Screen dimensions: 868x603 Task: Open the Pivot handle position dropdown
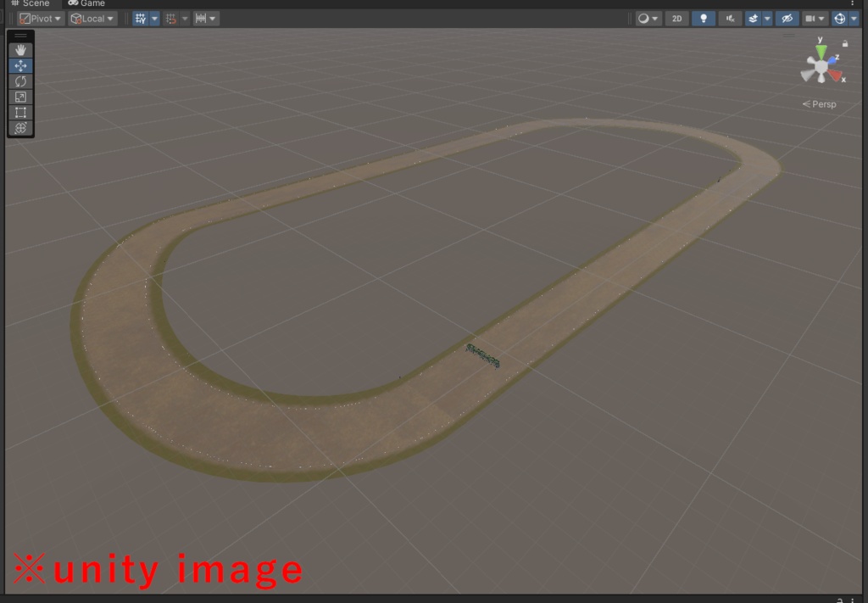point(40,19)
